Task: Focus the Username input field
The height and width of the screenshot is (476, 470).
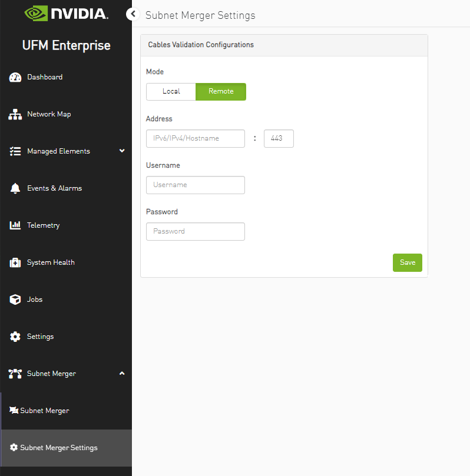Action: click(x=195, y=185)
